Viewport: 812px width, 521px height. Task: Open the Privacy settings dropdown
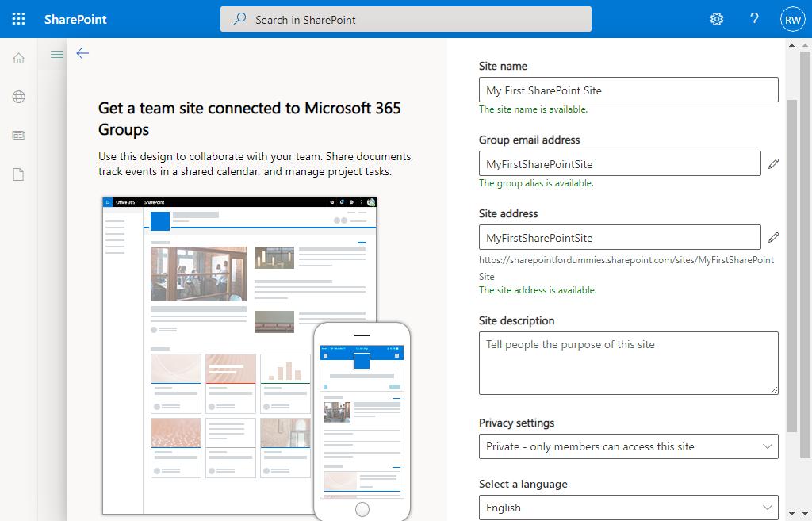tap(628, 446)
